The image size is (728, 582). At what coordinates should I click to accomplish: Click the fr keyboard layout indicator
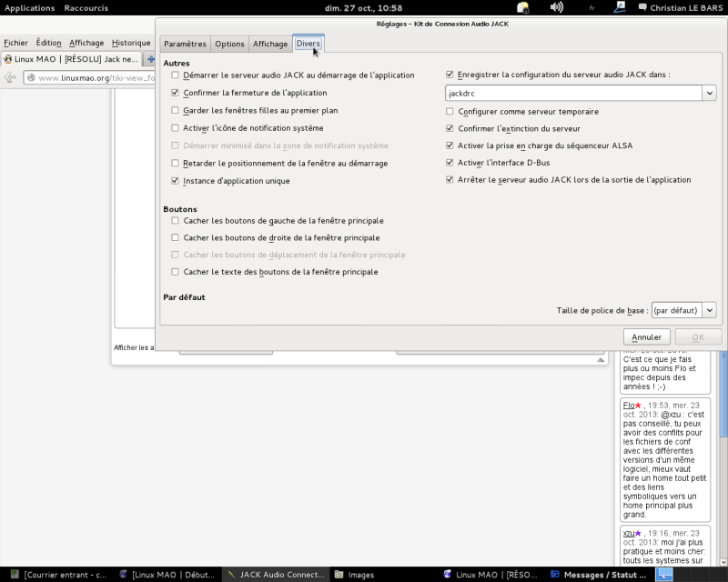click(x=592, y=8)
